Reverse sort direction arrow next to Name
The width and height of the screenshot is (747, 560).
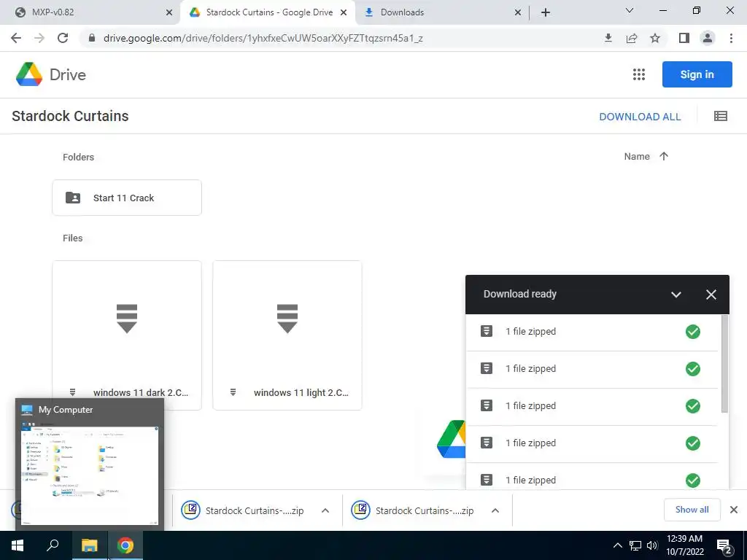pyautogui.click(x=664, y=156)
